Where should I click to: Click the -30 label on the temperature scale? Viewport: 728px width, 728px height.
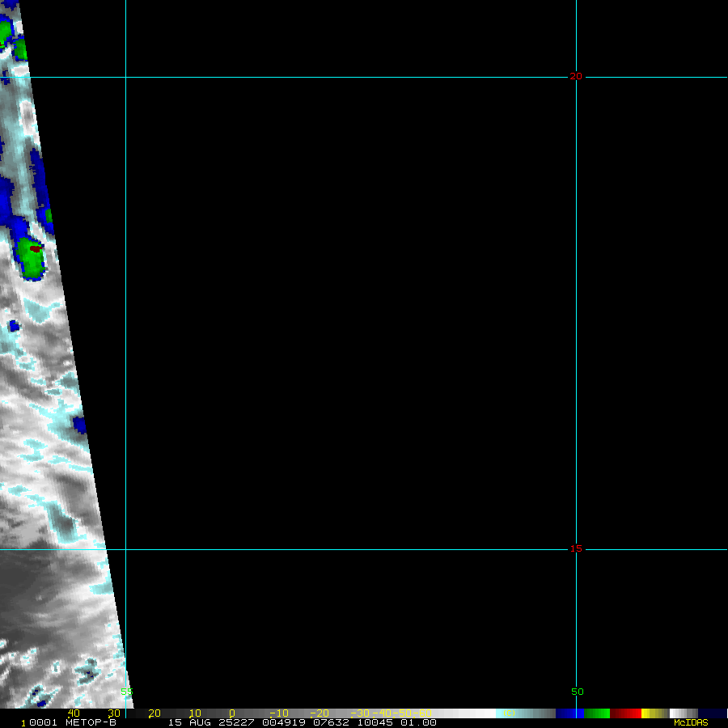[x=360, y=713]
